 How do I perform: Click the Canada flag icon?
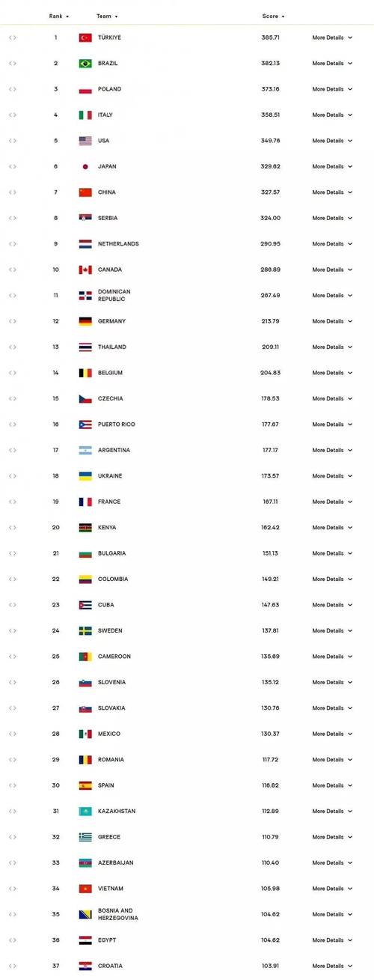point(85,270)
